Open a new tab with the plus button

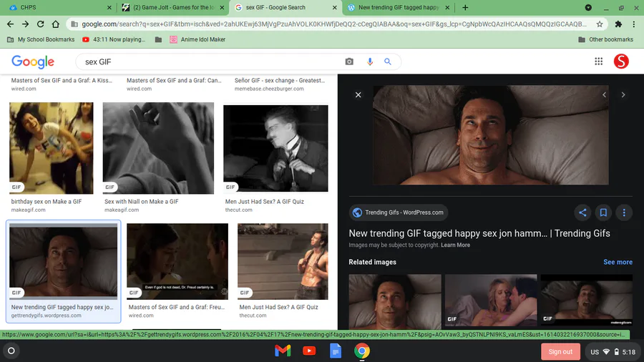[465, 7]
